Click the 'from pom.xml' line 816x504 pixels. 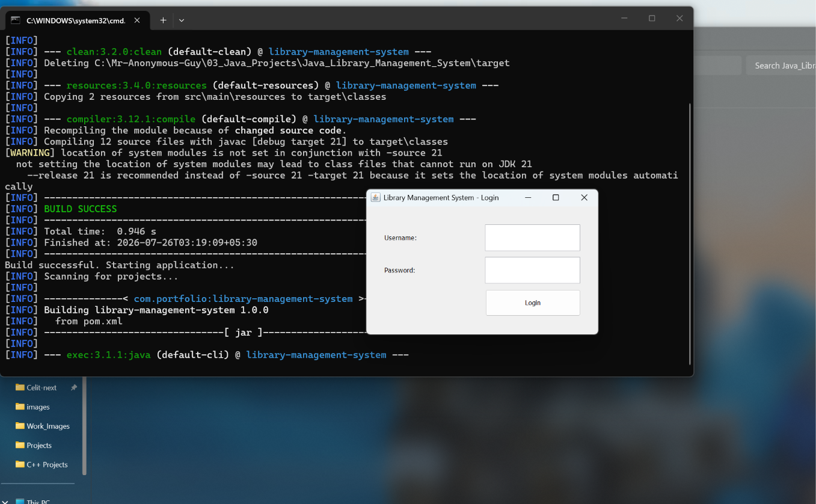point(89,321)
